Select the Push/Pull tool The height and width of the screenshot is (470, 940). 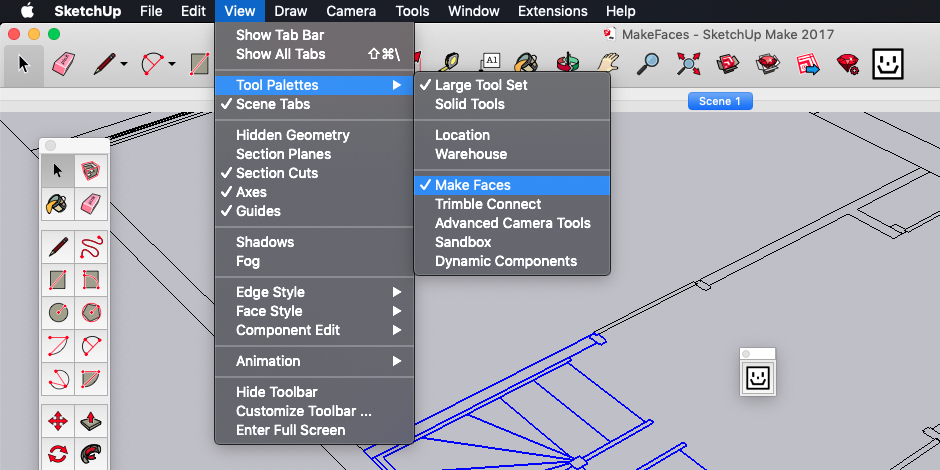pos(91,421)
